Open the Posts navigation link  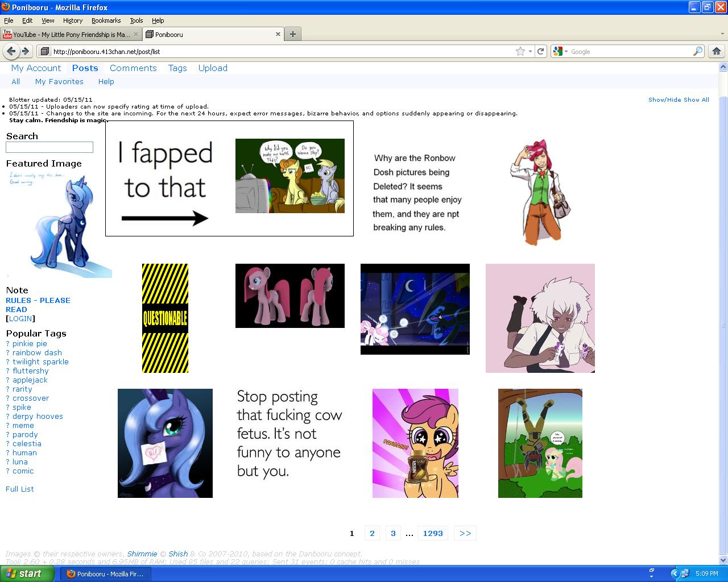85,68
